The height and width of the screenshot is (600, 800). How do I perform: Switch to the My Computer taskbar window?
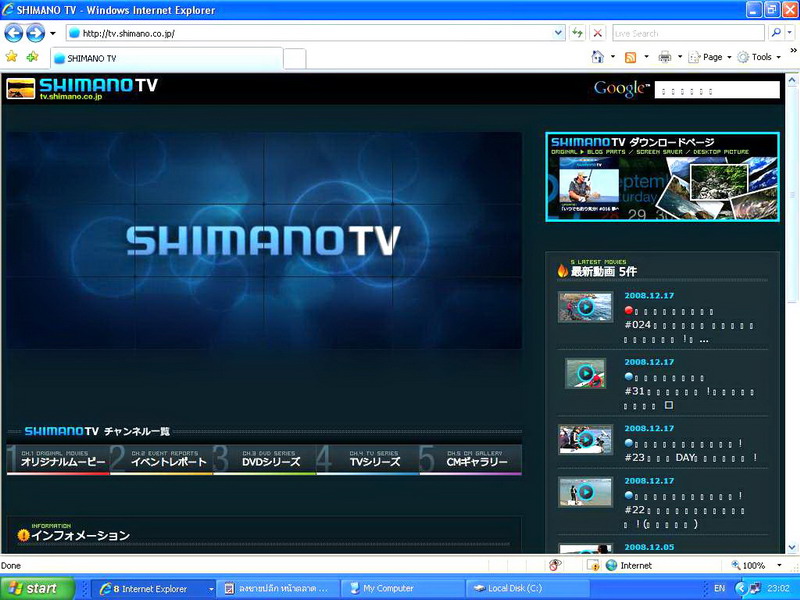(x=403, y=588)
